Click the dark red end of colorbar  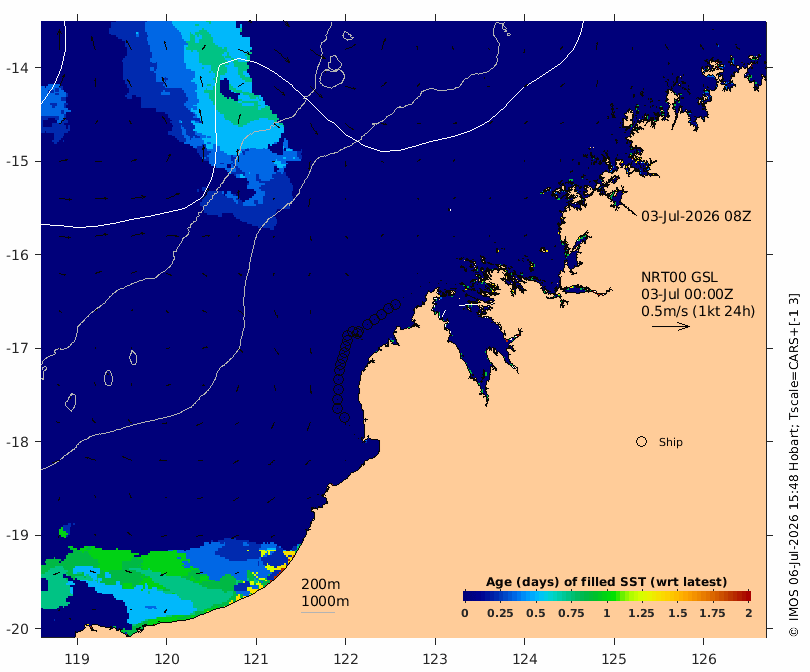[x=746, y=596]
